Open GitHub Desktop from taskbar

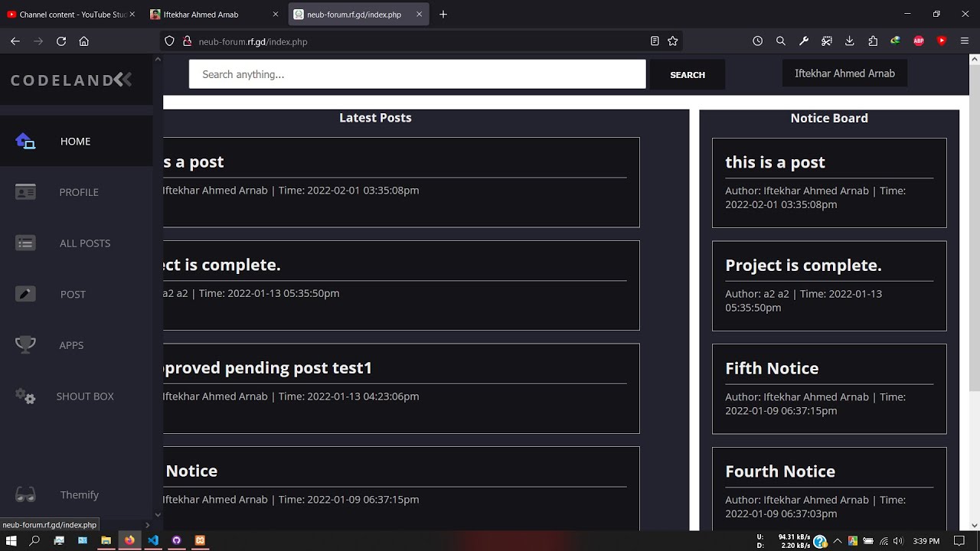(176, 540)
